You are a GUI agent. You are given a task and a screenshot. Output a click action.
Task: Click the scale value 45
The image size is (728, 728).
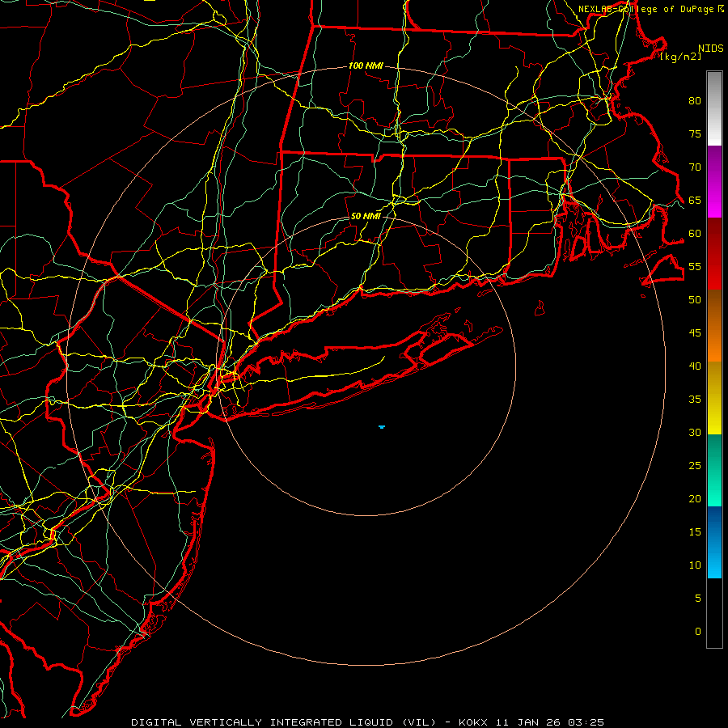click(695, 333)
